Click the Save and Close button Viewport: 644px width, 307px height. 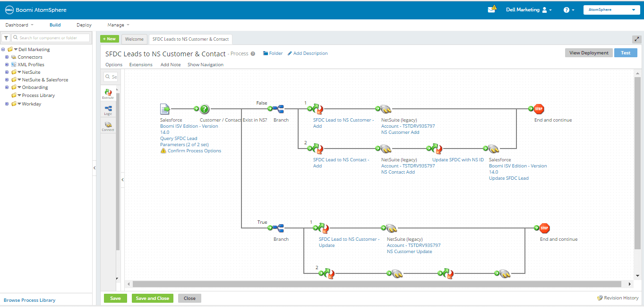coord(152,298)
